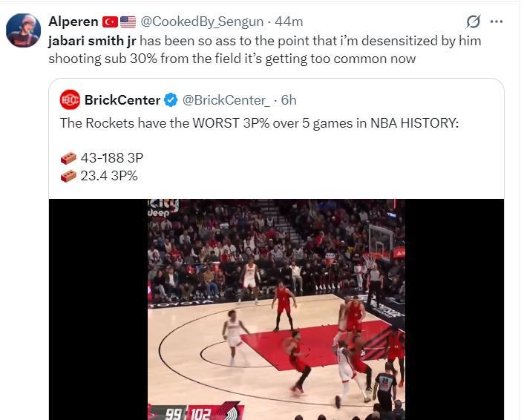Click the Alperen display name
The height and width of the screenshot is (420, 524).
(x=73, y=22)
